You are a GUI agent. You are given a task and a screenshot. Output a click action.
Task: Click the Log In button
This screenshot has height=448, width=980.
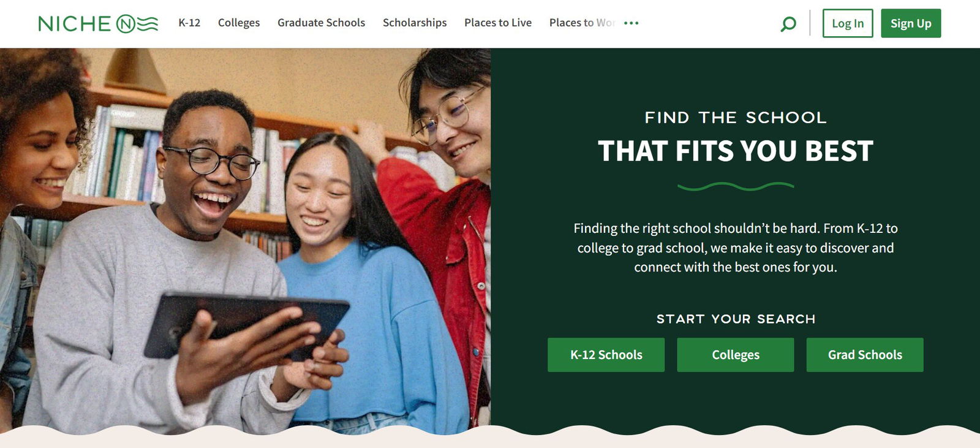[x=848, y=23]
